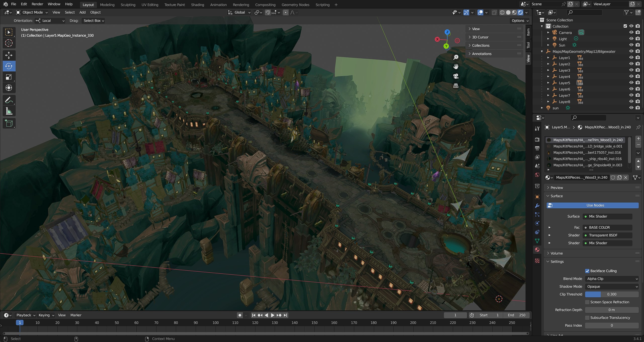Open the Blend Mode Alpha Clip dropdown
644x342 pixels.
[x=612, y=279]
